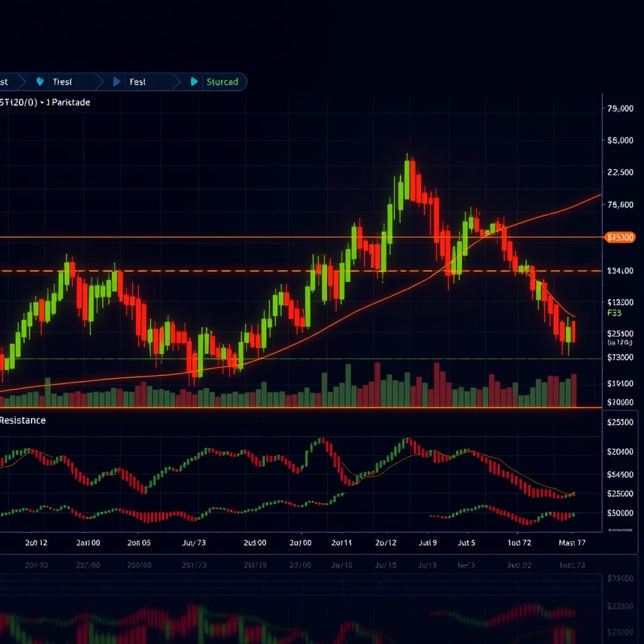Select the orange $75300 price badge
644x644 pixels.
(x=620, y=237)
